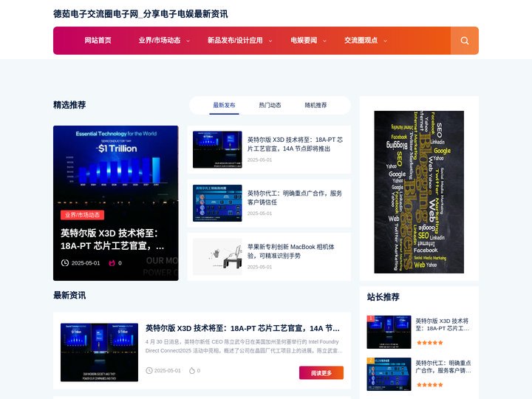Click the MacBook patent sketch thumbnail
The width and height of the screenshot is (532, 399).
tap(217, 257)
